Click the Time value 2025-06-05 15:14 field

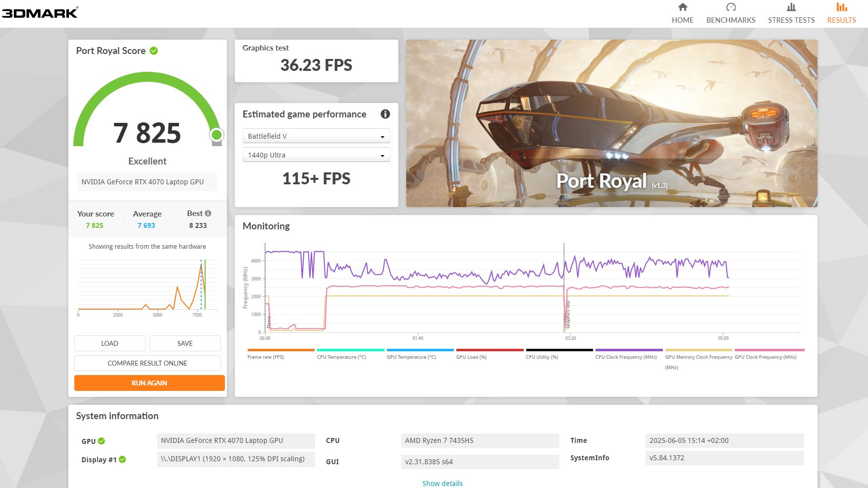[725, 440]
